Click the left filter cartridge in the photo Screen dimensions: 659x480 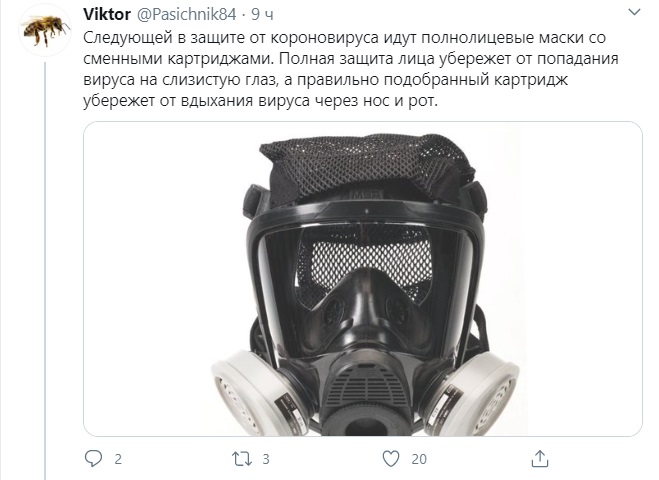click(x=256, y=391)
